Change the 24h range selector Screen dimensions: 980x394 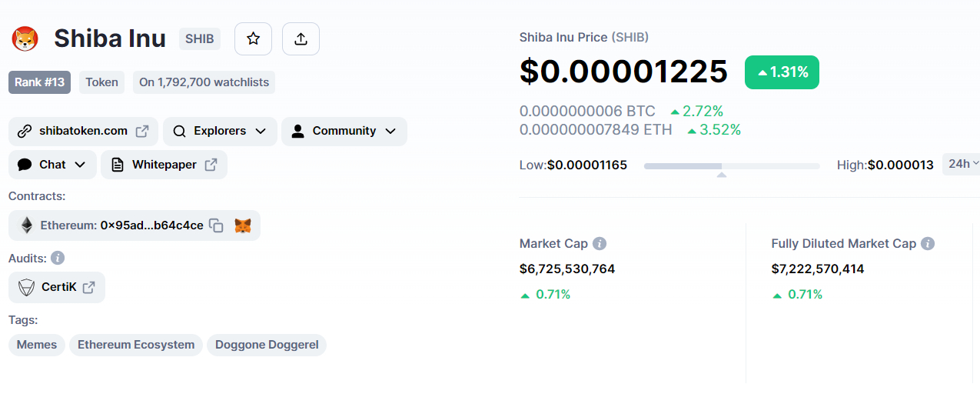(962, 164)
